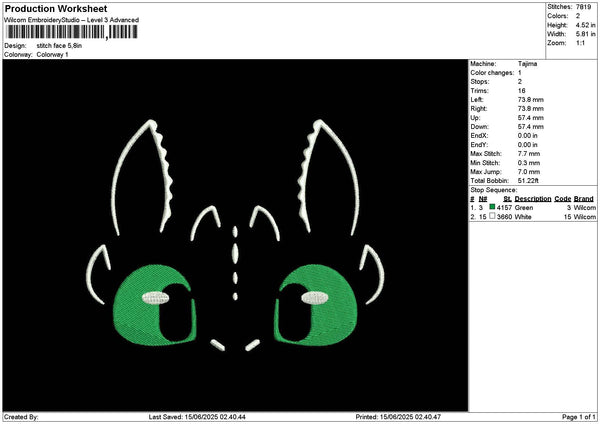Click the design name 'stitch face 5,8in'
The width and height of the screenshot is (600, 424).
pyautogui.click(x=59, y=46)
